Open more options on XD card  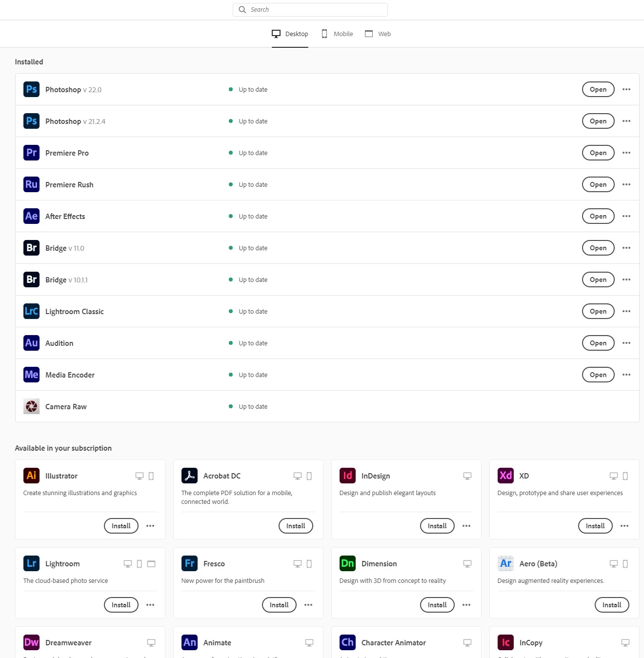(x=624, y=526)
